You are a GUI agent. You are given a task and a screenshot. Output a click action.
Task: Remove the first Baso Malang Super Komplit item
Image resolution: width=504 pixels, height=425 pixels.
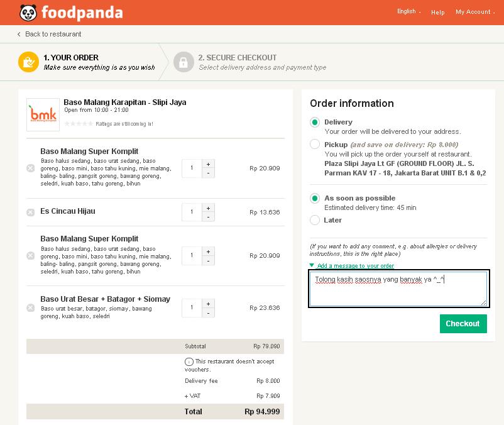(30, 168)
